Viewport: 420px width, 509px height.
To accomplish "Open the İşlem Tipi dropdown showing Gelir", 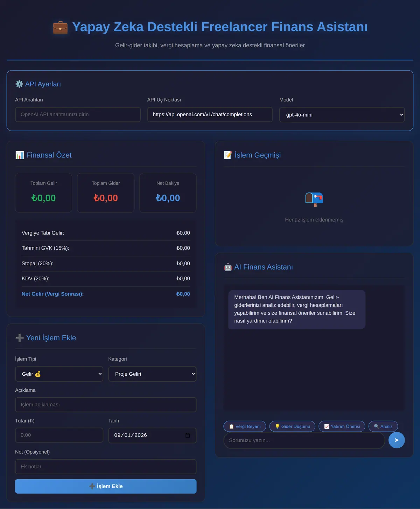I will 59,374.
